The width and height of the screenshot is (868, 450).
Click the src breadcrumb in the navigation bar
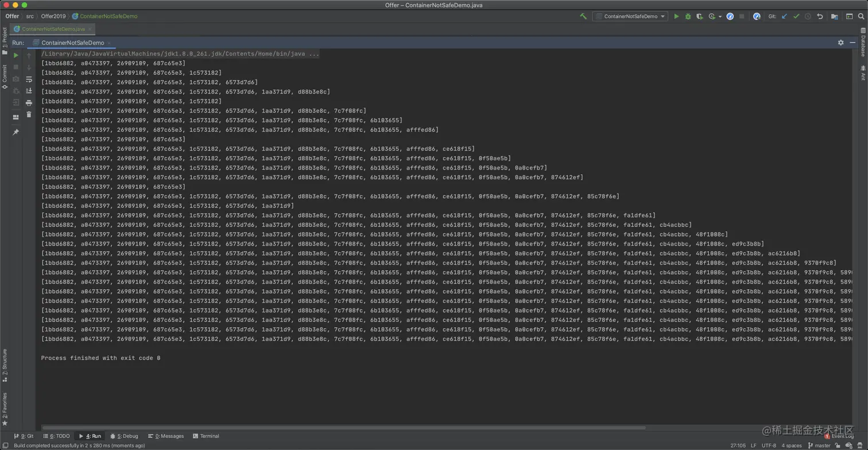[x=30, y=16]
